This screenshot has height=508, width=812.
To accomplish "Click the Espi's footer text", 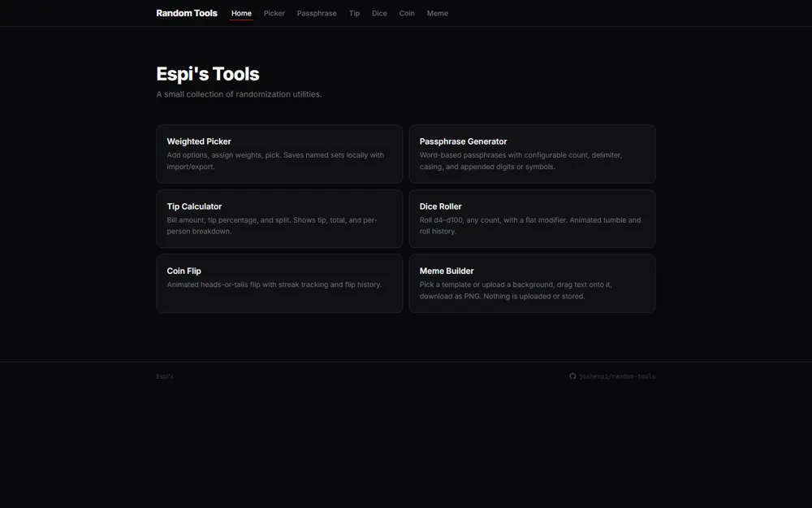I will (x=165, y=376).
